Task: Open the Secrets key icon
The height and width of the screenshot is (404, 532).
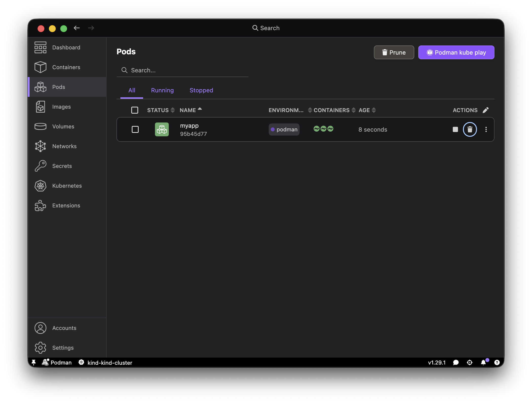Action: pyautogui.click(x=40, y=166)
